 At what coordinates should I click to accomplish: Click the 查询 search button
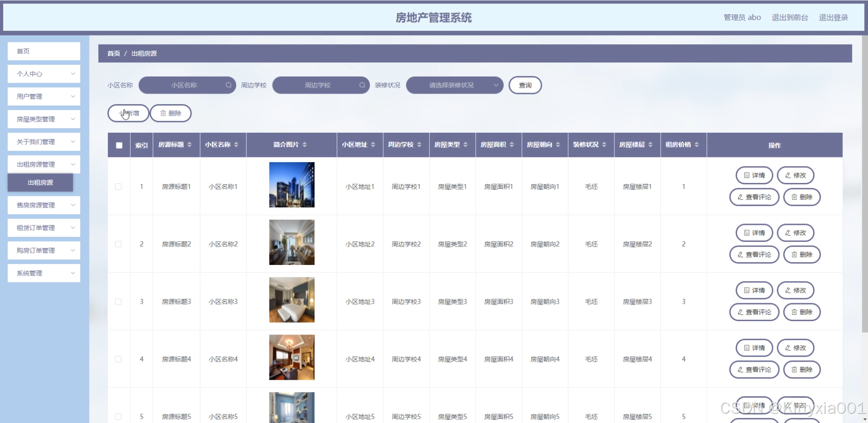(525, 85)
